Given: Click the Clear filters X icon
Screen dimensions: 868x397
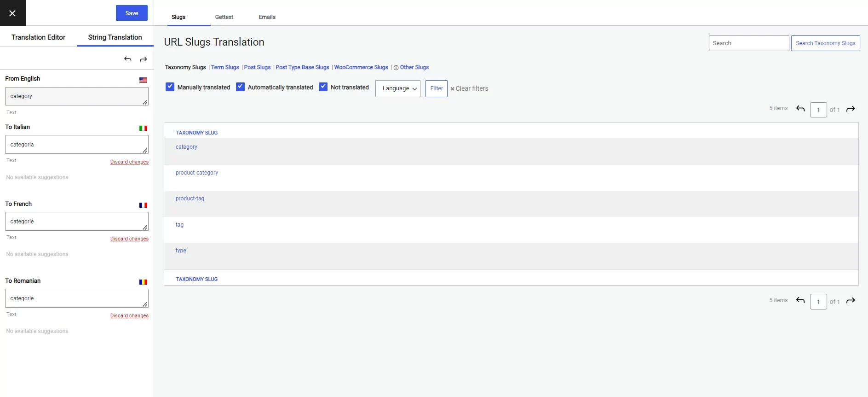Looking at the screenshot, I should coord(452,89).
